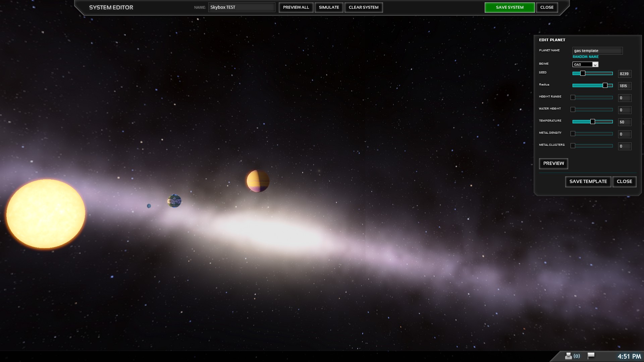Click the Water Height slider handle
Screen dimensions: 644x362
[x=573, y=110]
